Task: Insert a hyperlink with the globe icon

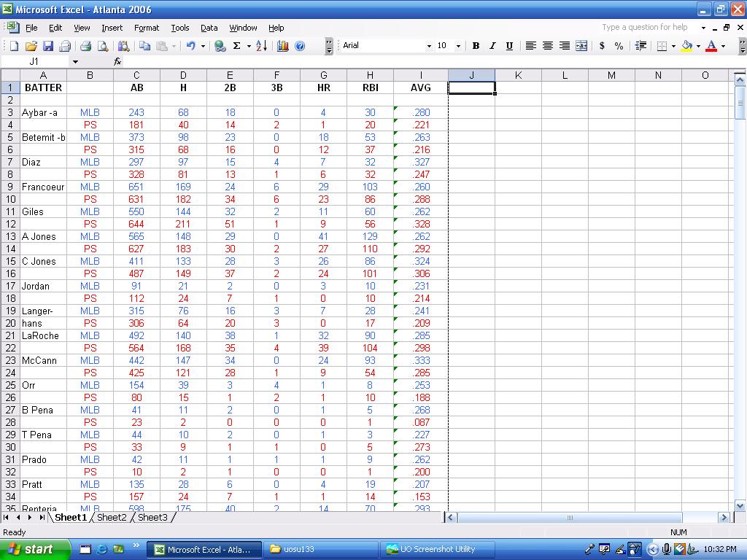Action: (220, 46)
